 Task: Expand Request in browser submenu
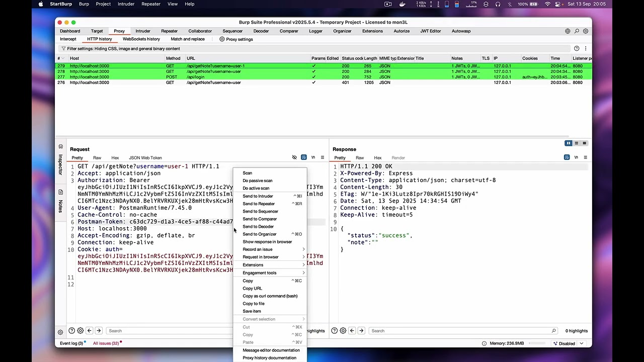click(270, 257)
